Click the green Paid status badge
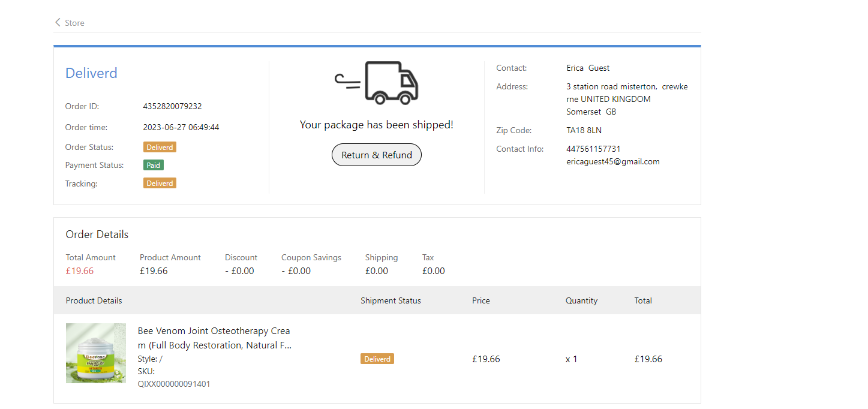Screen dimensions: 868x409 [x=154, y=165]
